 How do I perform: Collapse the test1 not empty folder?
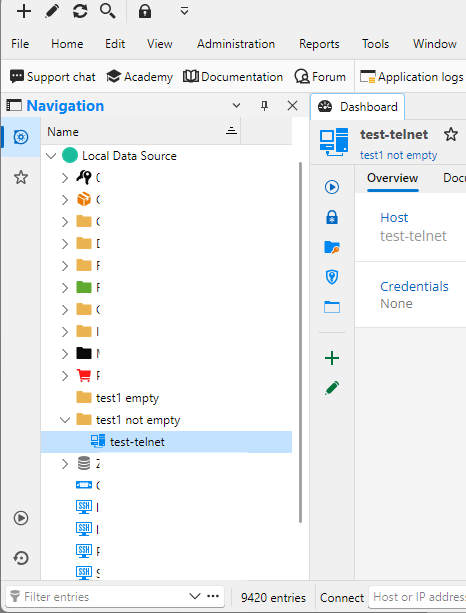click(65, 420)
